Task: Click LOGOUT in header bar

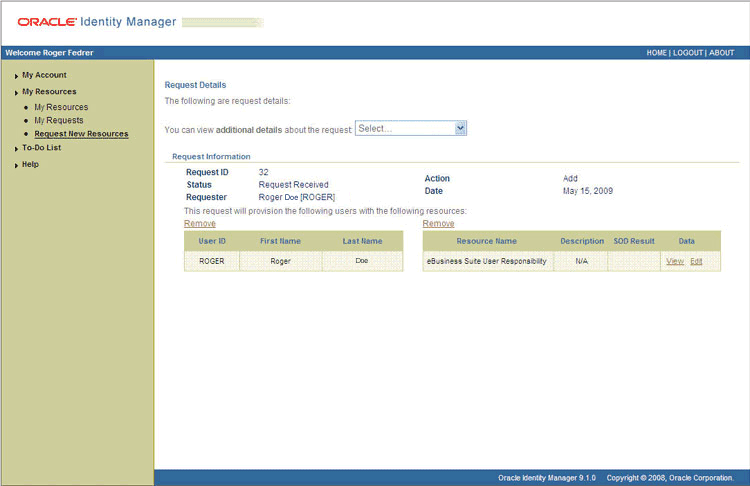Action: pyautogui.click(x=688, y=53)
